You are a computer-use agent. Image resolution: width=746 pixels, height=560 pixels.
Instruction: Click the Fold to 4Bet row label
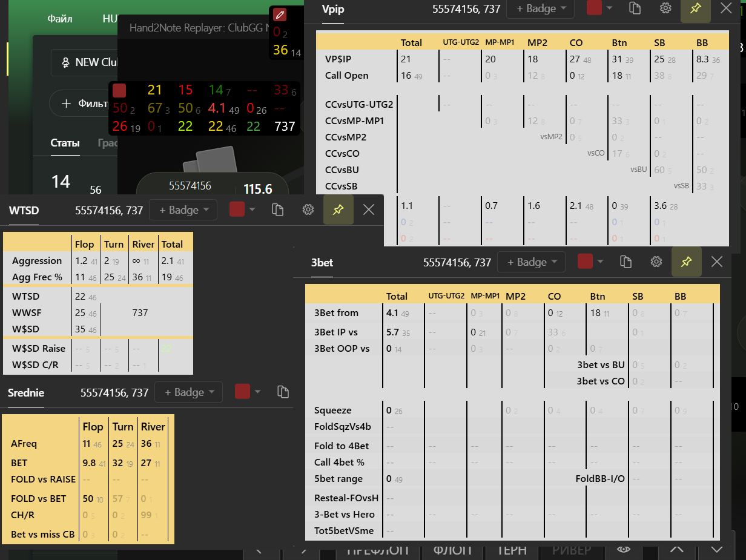click(x=342, y=446)
